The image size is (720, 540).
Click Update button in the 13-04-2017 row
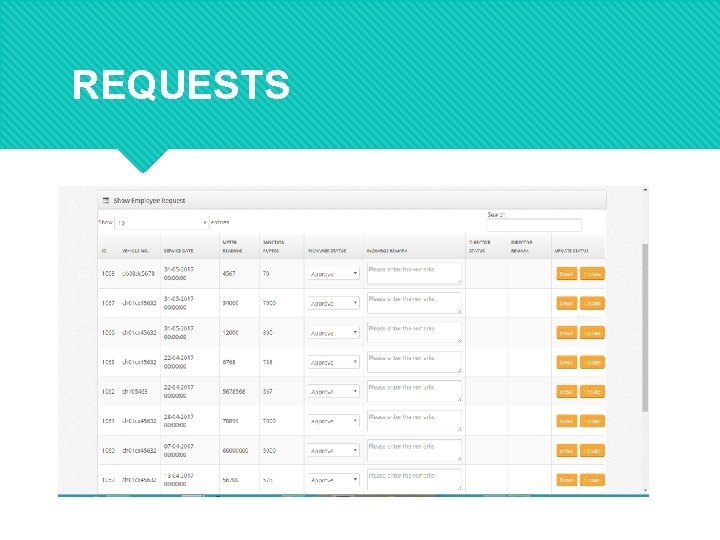point(592,480)
